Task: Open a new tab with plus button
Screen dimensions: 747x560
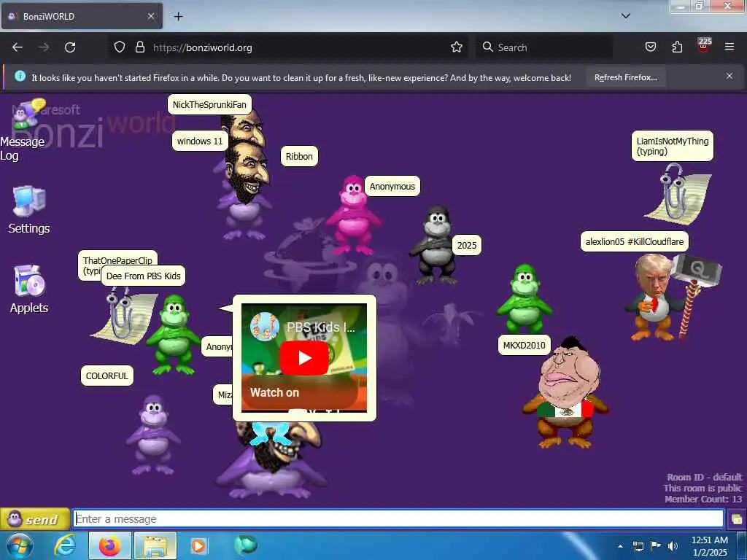Action: 178,17
